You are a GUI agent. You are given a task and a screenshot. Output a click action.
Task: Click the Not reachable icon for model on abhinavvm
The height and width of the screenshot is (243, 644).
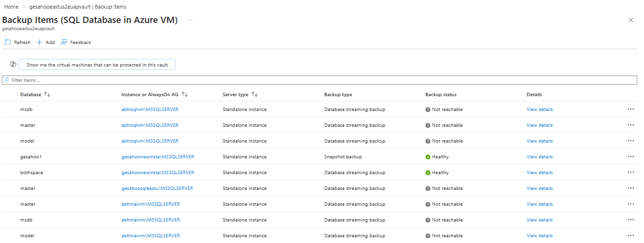428,236
